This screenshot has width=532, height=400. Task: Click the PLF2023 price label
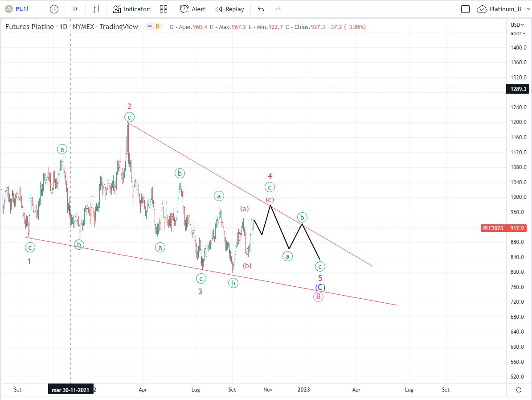[x=493, y=228]
